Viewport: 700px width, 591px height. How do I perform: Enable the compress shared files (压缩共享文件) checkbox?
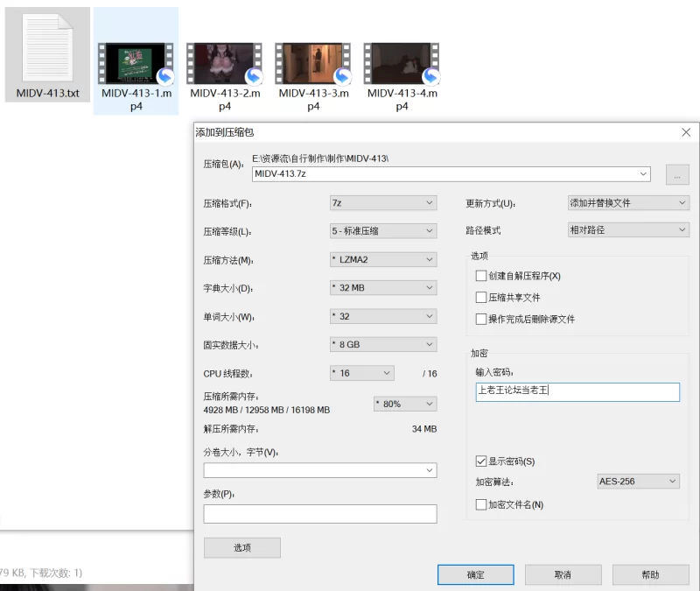pyautogui.click(x=481, y=298)
